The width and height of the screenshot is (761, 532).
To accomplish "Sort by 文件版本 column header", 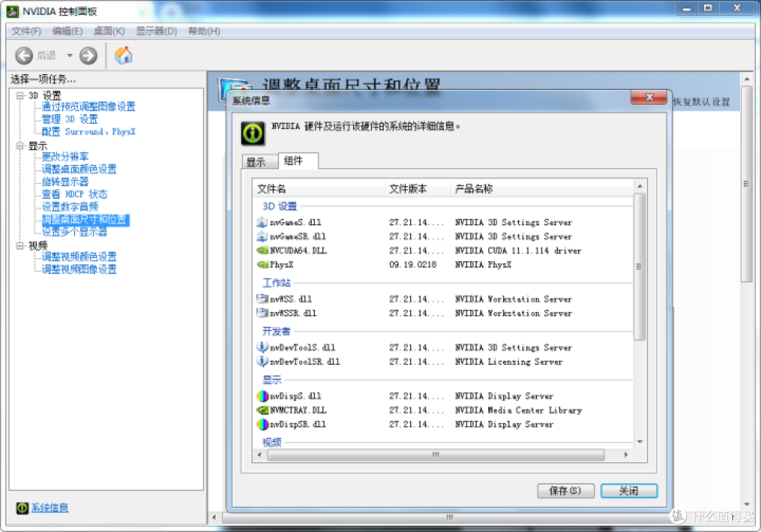I will pos(418,188).
